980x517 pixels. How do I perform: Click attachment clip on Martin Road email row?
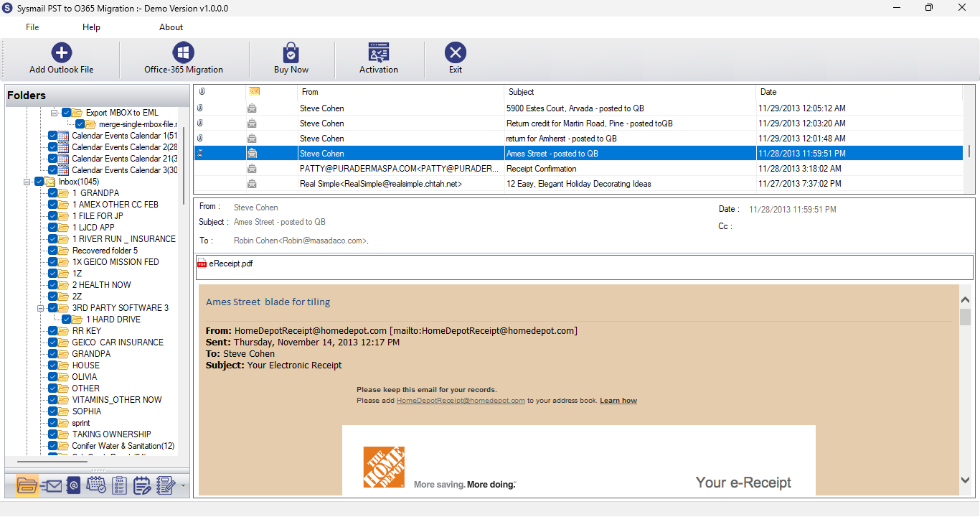click(x=200, y=124)
